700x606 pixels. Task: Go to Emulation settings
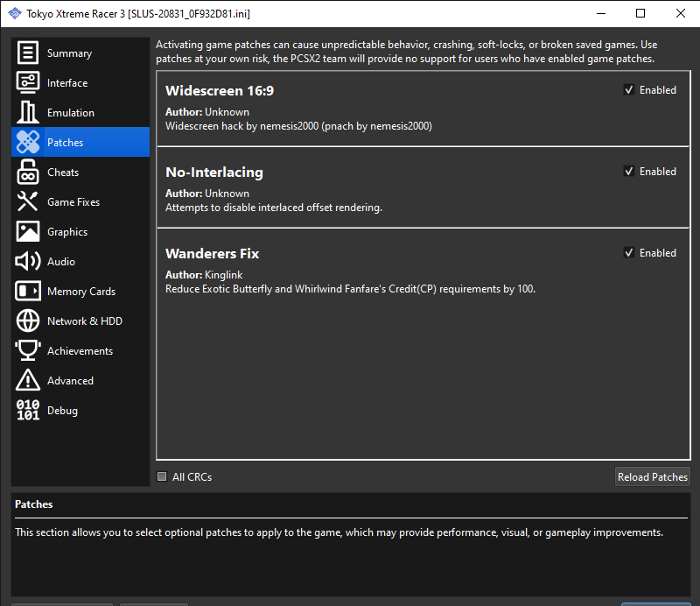pos(80,113)
